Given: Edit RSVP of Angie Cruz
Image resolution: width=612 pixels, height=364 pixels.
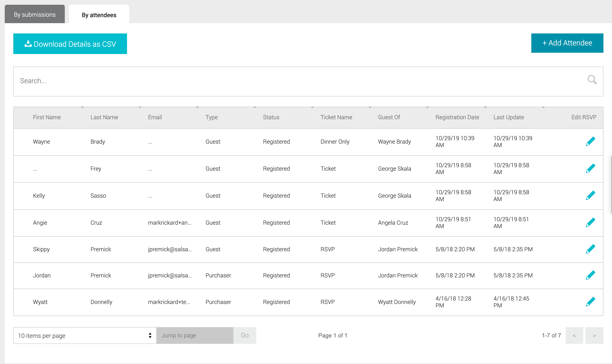Looking at the screenshot, I should pos(590,223).
